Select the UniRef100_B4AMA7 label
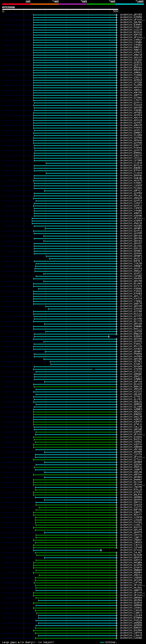 [x=131, y=480]
